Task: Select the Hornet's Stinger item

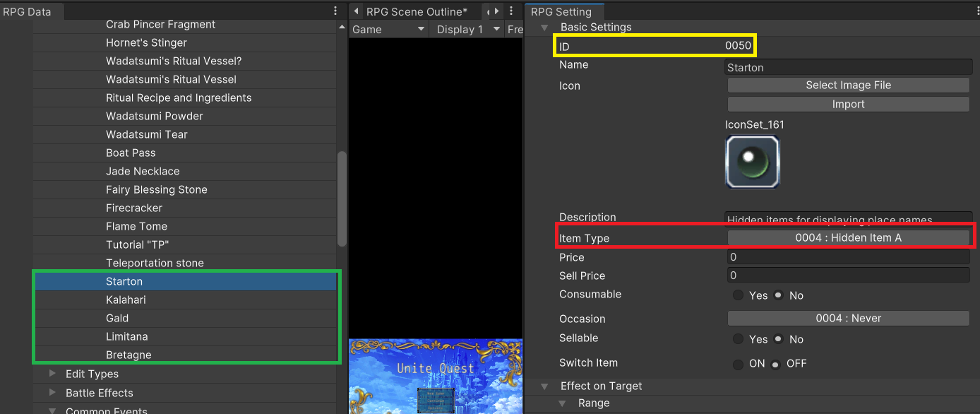Action: 185,42
